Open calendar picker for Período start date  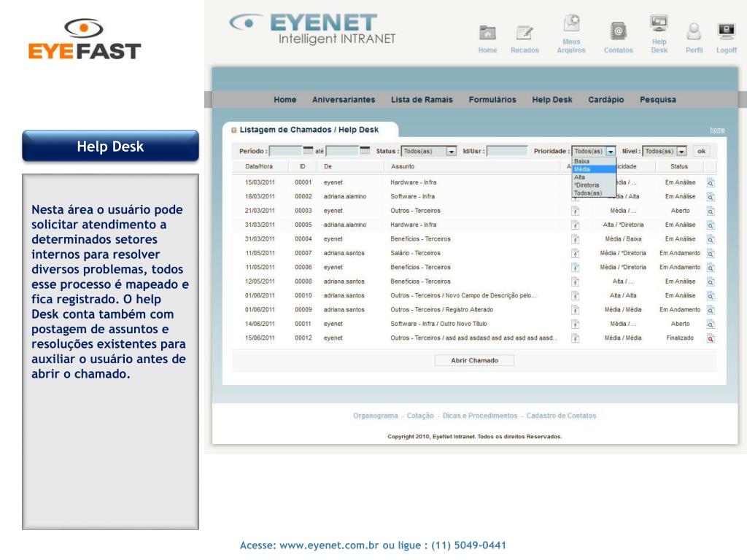point(308,150)
